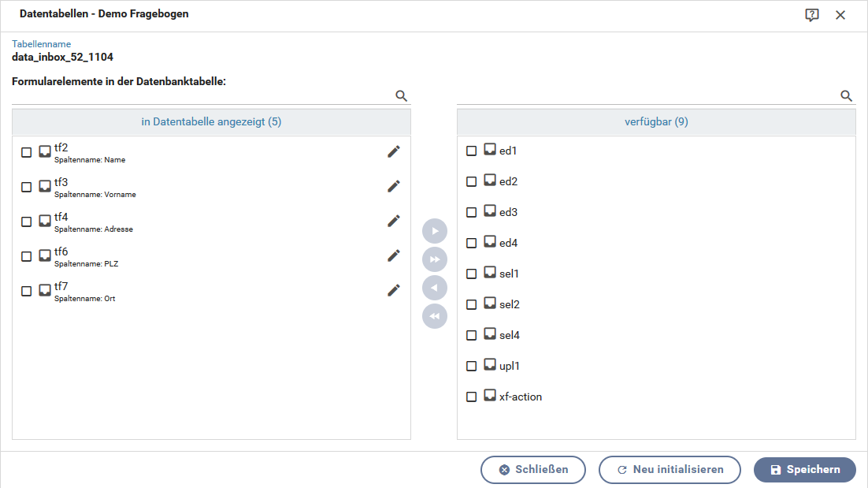
Task: Click Neu initialisieren button
Action: pyautogui.click(x=670, y=470)
